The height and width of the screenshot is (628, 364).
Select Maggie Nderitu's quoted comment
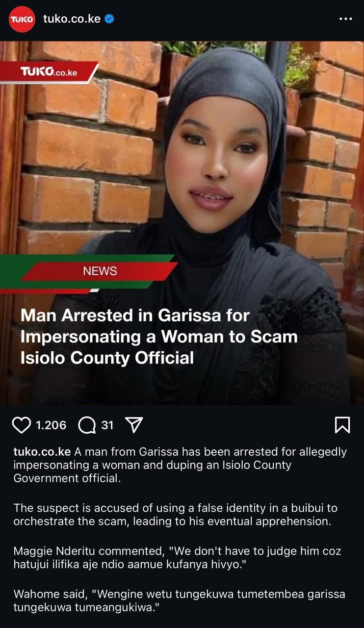[177, 558]
